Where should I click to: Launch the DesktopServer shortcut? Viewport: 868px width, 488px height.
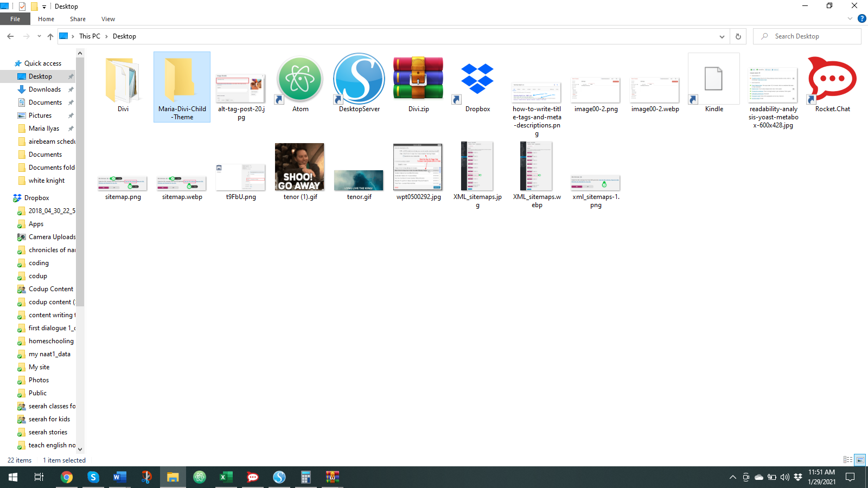coord(359,79)
